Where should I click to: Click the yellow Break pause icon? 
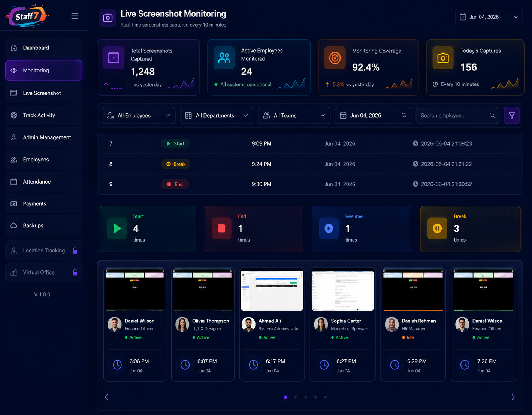[437, 228]
